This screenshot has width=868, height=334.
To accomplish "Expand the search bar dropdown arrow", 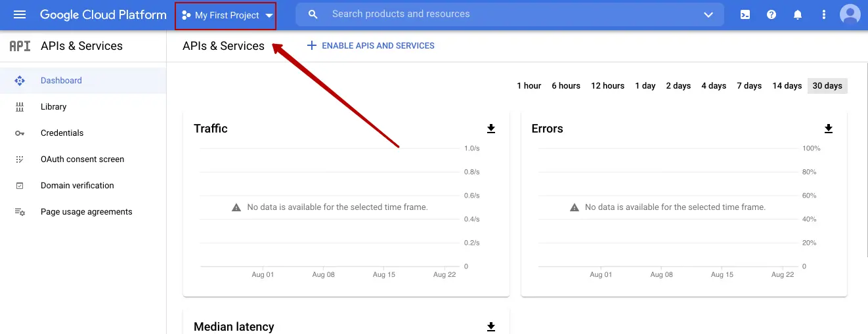I will (708, 14).
